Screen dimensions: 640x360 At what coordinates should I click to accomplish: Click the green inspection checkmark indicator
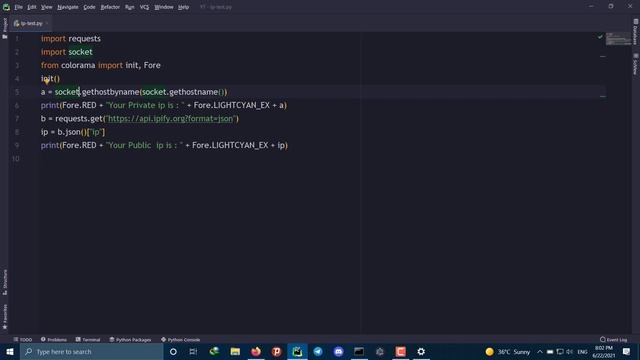point(600,37)
